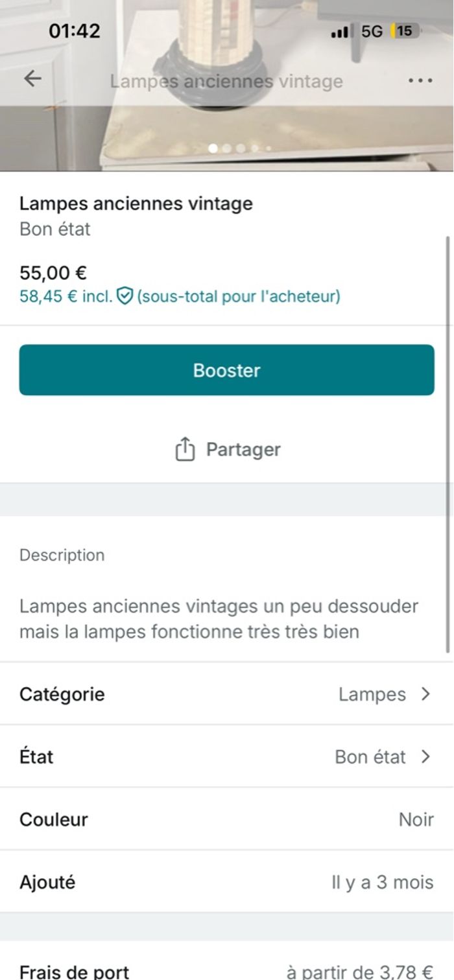454x980 pixels.
Task: Tap the Ajouté Il y a 3 mois row
Action: 227,882
